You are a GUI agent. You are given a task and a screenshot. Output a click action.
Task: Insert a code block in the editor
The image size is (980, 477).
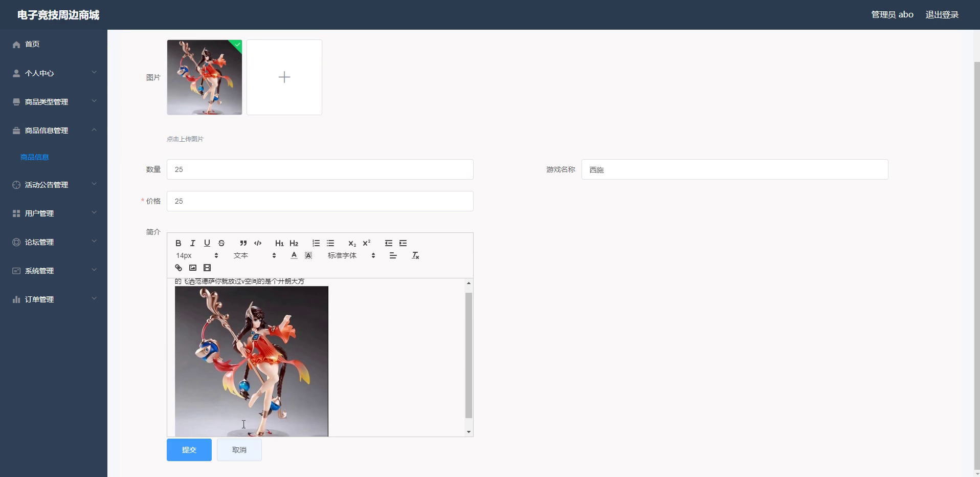click(x=258, y=243)
